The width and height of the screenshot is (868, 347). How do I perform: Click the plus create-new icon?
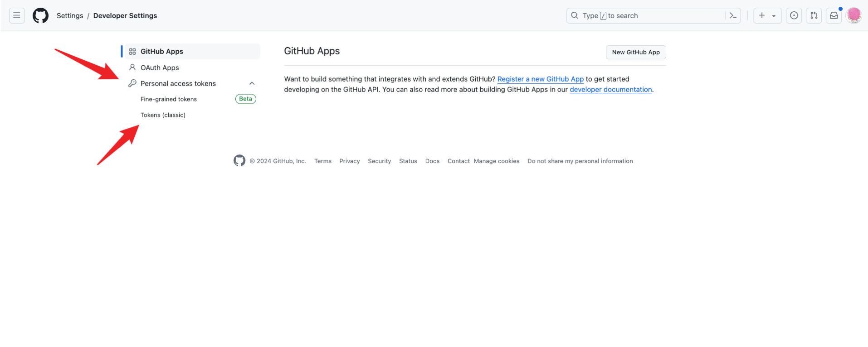[x=762, y=15]
